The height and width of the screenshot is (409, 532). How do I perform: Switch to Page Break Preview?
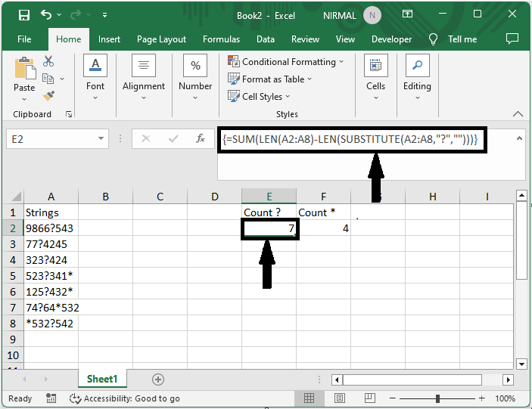click(x=369, y=398)
